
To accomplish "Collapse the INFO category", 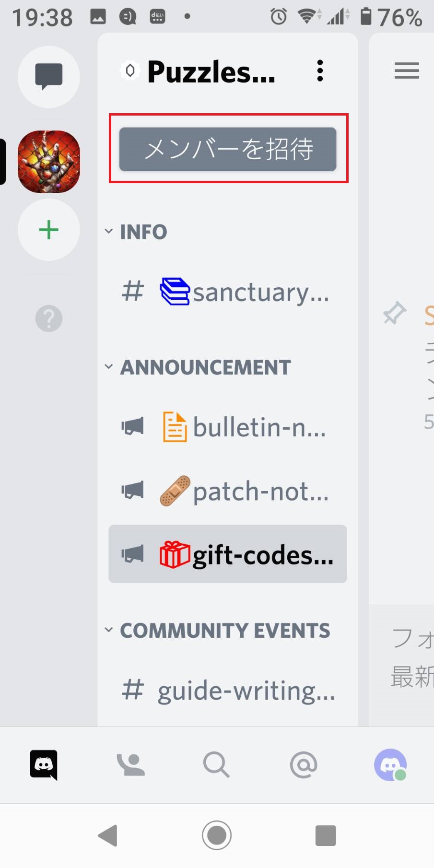I will pos(136,232).
